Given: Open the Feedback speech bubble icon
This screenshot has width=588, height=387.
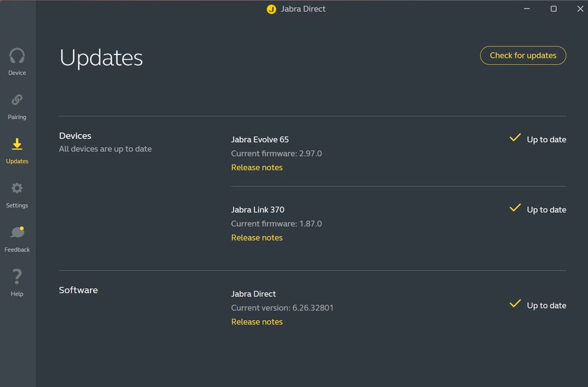Looking at the screenshot, I should point(17,233).
